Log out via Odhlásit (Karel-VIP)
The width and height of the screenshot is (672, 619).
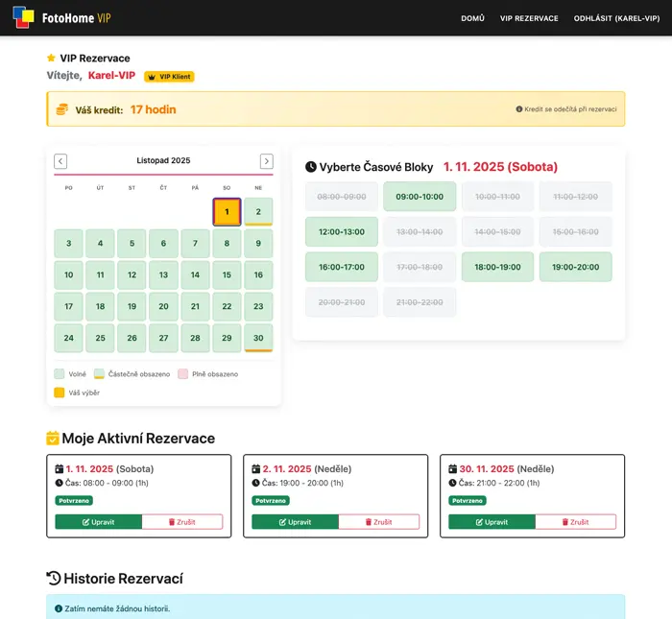coord(616,18)
